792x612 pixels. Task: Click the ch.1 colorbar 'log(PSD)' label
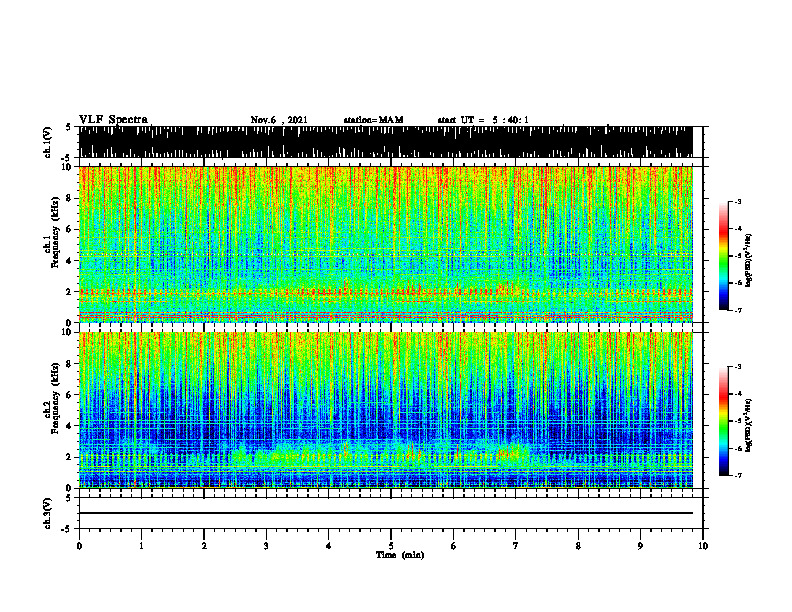749,261
